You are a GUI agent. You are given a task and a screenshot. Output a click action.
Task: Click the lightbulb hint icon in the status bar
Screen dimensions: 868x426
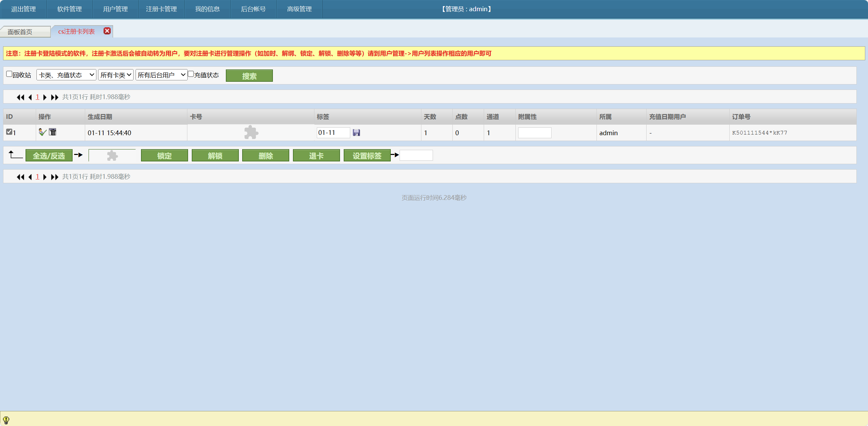pos(6,420)
